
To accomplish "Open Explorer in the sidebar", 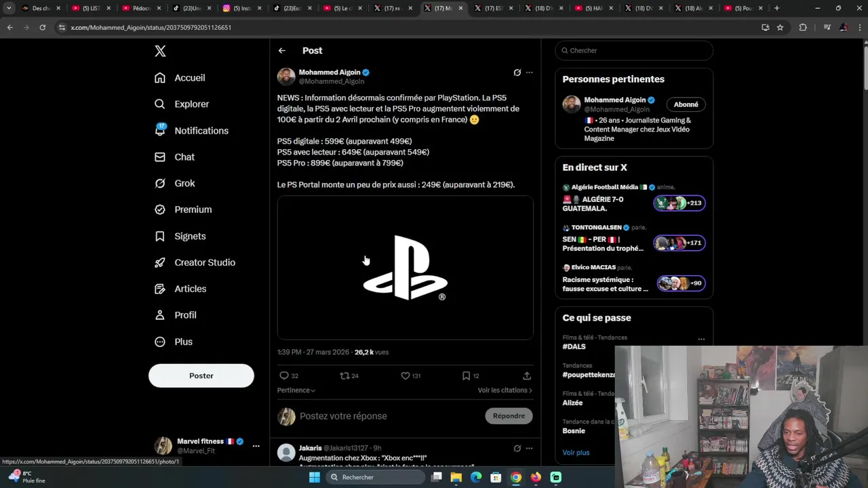I will click(x=182, y=104).
